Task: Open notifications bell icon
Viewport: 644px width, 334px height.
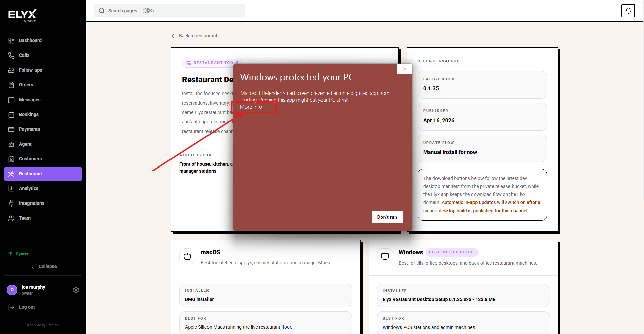Action: (x=628, y=11)
